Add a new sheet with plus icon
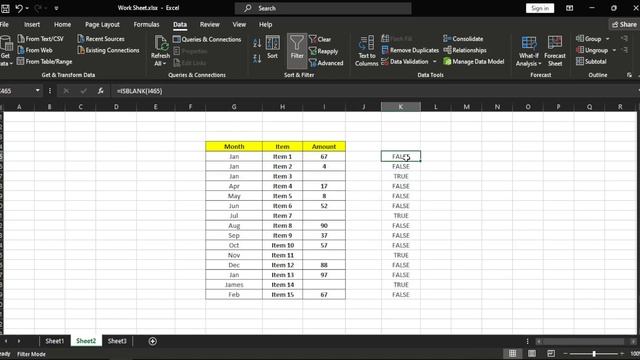The image size is (640, 360). (153, 341)
